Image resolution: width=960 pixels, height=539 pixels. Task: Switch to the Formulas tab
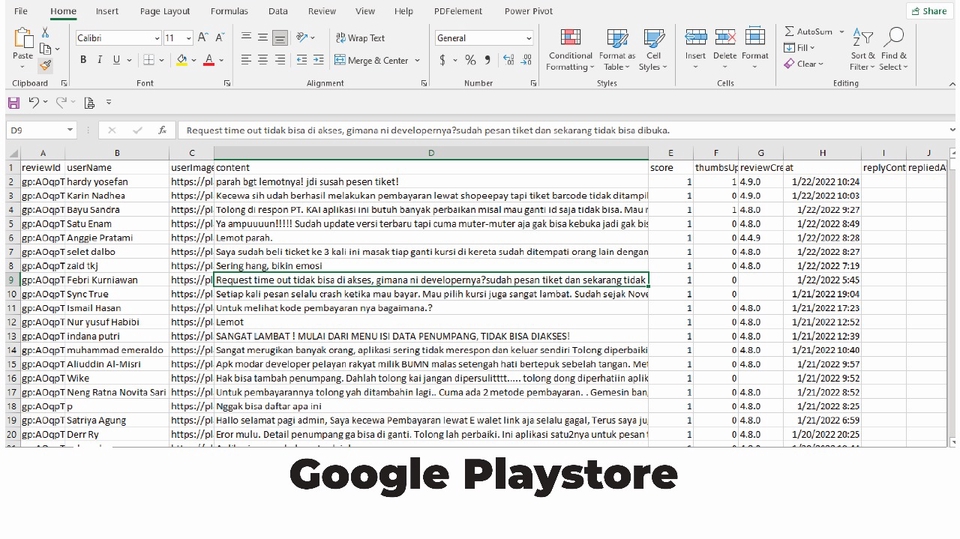(229, 11)
